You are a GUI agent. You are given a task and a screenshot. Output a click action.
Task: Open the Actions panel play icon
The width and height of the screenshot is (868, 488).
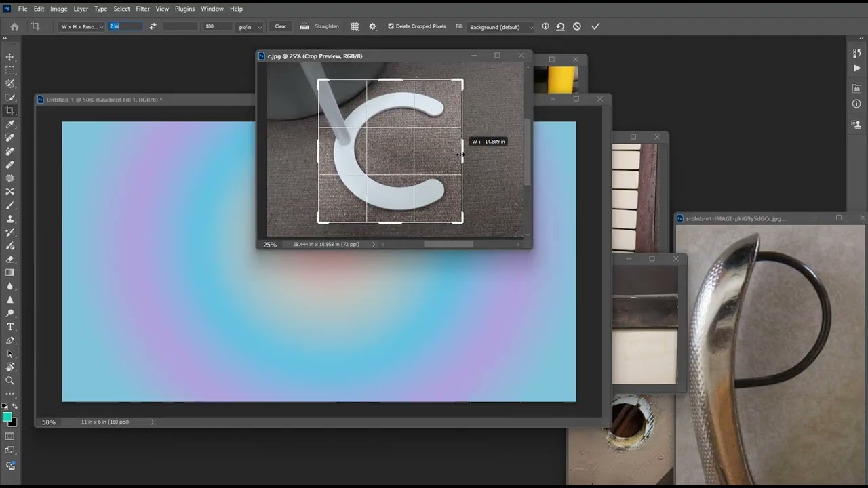pos(857,68)
